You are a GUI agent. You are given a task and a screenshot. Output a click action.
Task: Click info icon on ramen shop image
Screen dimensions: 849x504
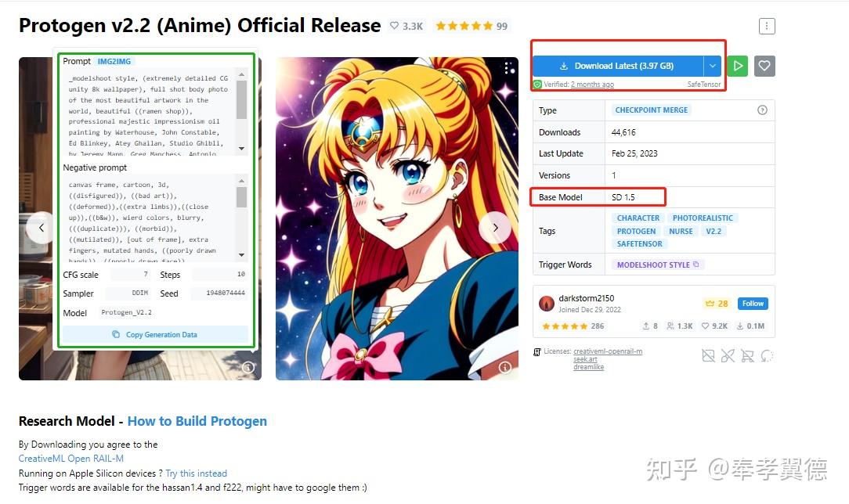click(x=248, y=367)
